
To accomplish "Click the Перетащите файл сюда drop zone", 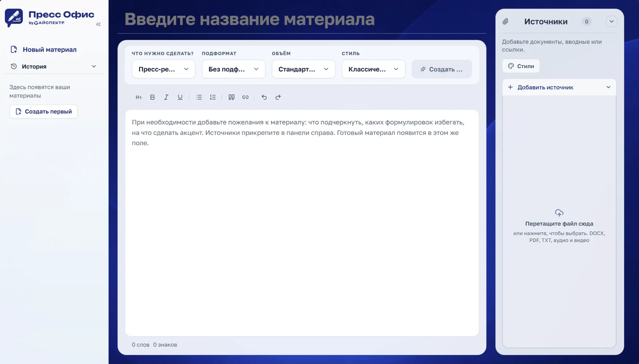I will tap(559, 222).
